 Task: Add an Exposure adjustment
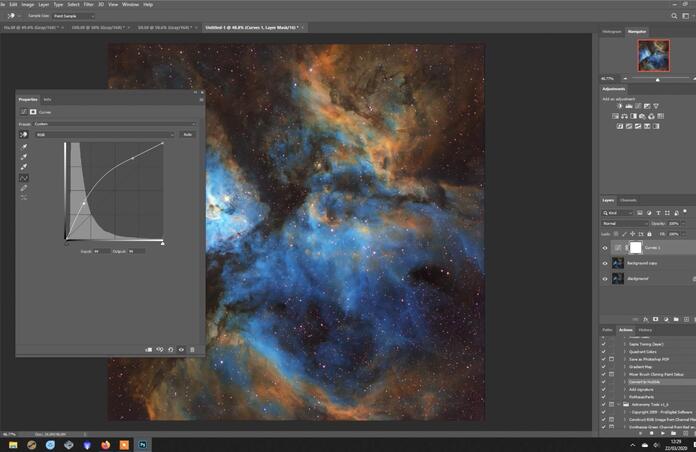pyautogui.click(x=647, y=106)
